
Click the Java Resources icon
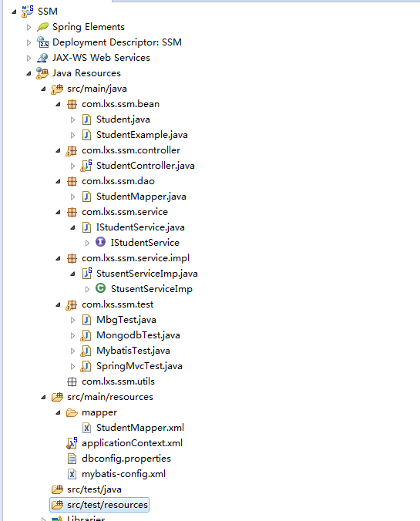pyautogui.click(x=42, y=73)
